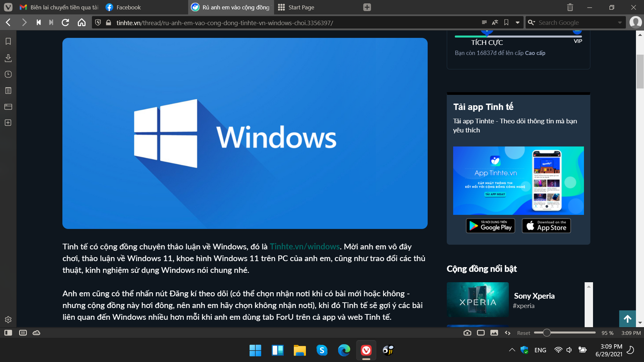Open the Tinhte.vn/windows link
Viewport: 644px width, 362px height.
(x=305, y=247)
